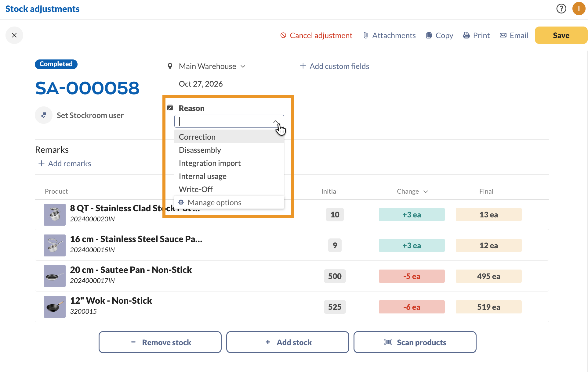This screenshot has height=372, width=588.
Task: Click the Oct 27, 2026 date
Action: (x=201, y=84)
